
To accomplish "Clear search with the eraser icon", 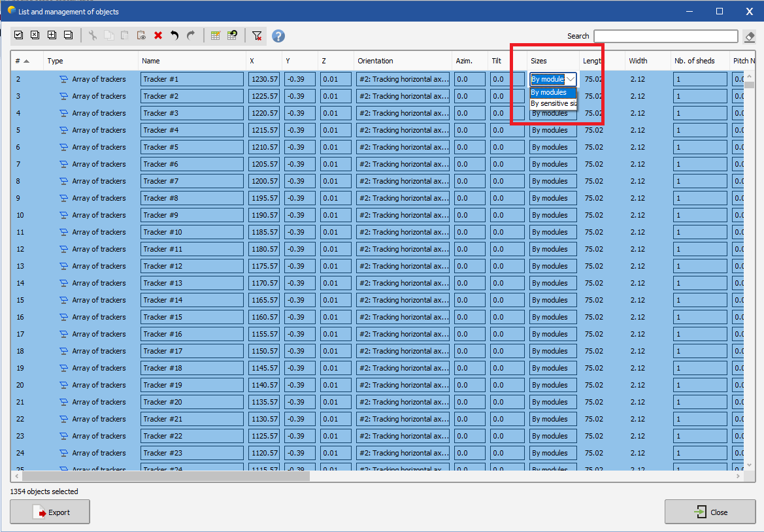I will 750,37.
